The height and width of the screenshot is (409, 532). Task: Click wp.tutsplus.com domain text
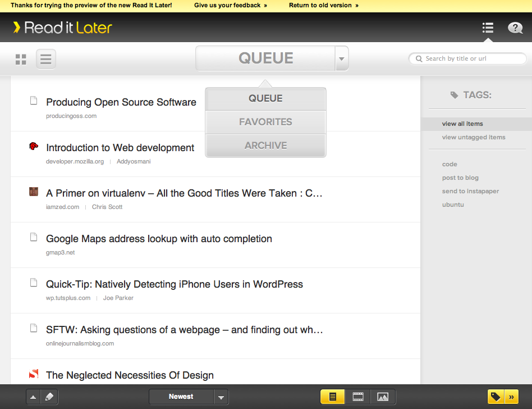68,298
